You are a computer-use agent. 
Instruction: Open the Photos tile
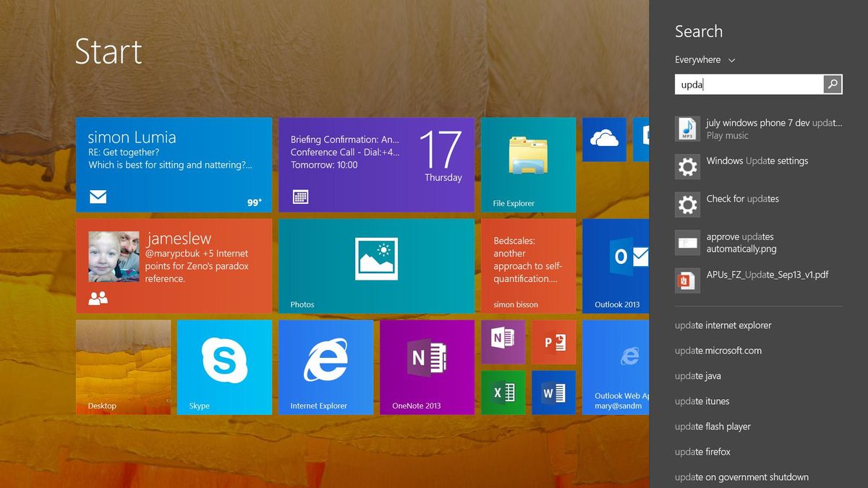pos(376,265)
